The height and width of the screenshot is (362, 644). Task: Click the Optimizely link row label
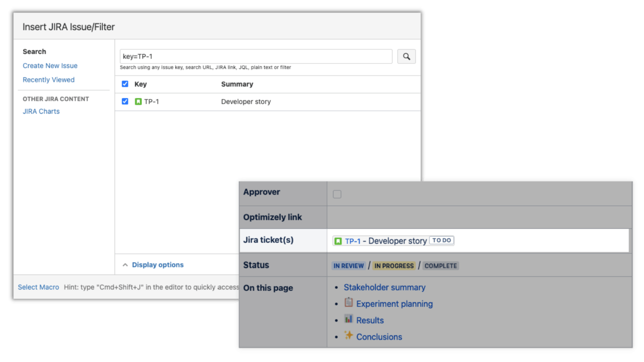click(x=272, y=217)
